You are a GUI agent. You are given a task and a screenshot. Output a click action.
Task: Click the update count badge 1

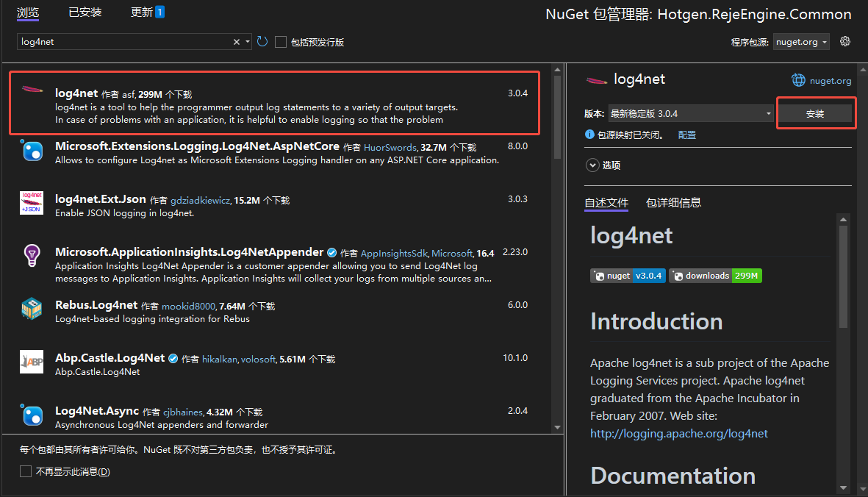pos(159,12)
